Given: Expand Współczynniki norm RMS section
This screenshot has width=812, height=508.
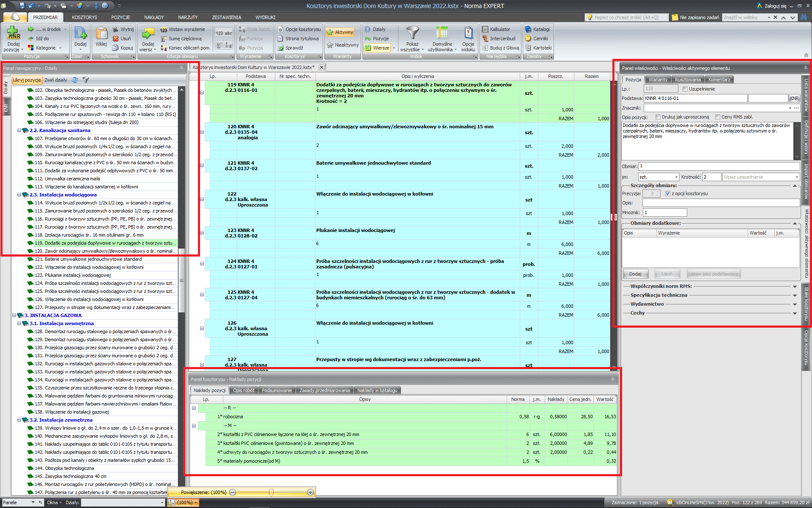Looking at the screenshot, I should [x=795, y=286].
